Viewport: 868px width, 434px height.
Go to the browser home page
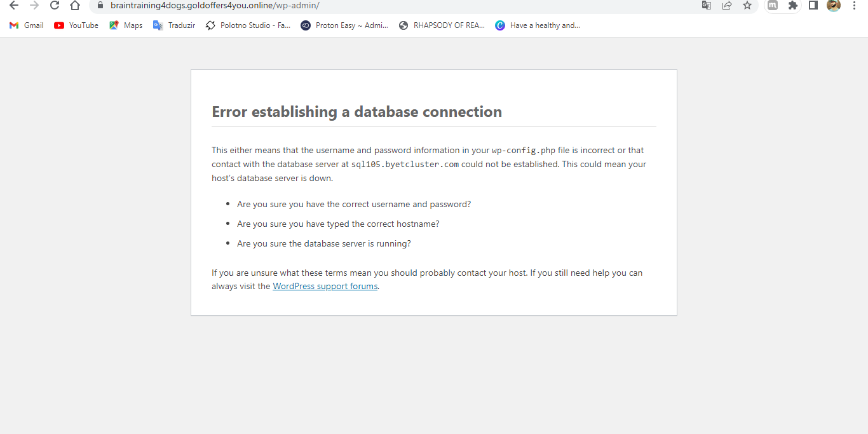coord(75,6)
